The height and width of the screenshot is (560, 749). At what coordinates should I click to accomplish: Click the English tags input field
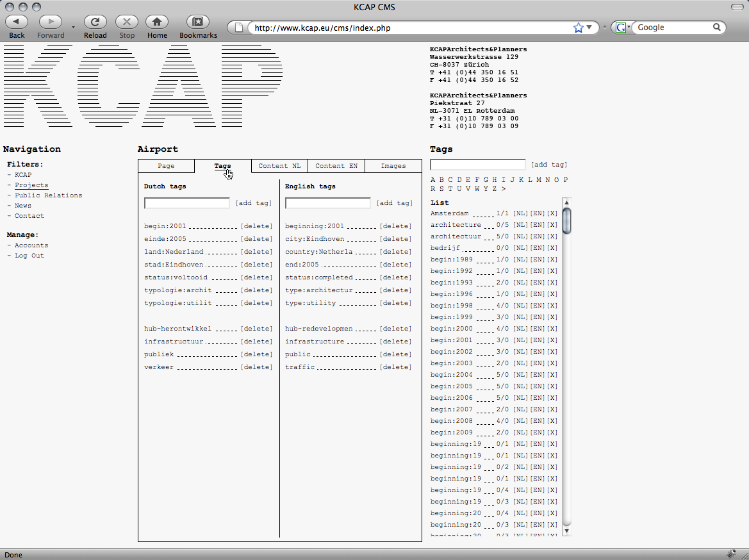(327, 203)
